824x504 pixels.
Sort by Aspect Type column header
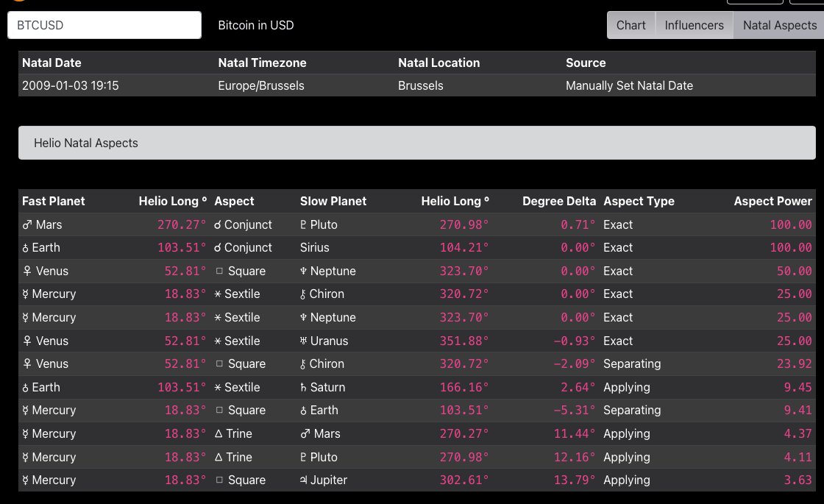click(x=639, y=202)
